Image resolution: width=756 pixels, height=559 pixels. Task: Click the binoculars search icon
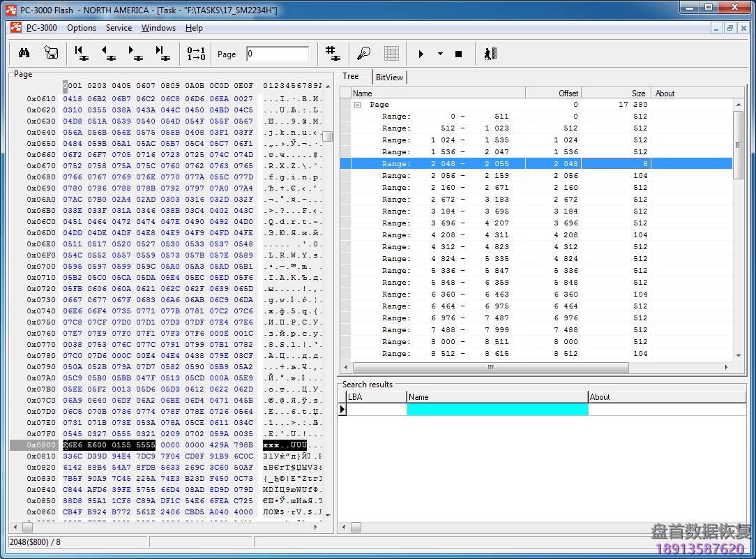click(x=24, y=54)
